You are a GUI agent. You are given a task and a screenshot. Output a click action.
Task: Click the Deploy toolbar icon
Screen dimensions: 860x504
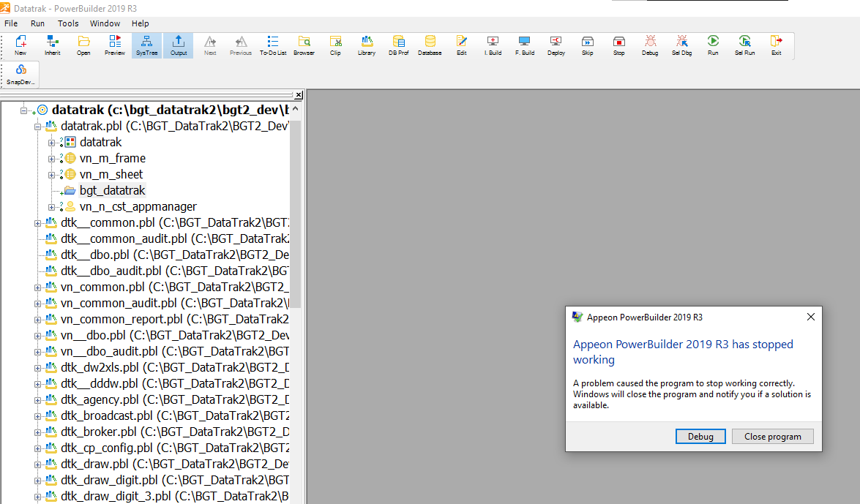pos(556,45)
